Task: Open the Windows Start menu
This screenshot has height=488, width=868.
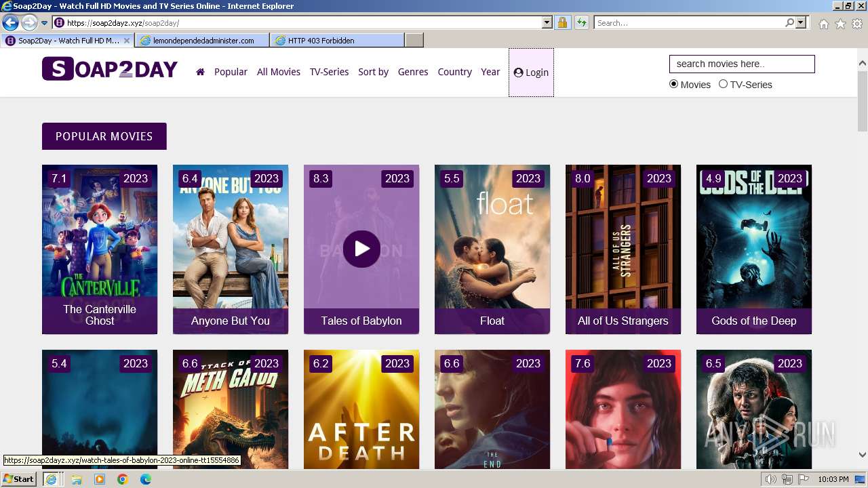Action: tap(19, 479)
